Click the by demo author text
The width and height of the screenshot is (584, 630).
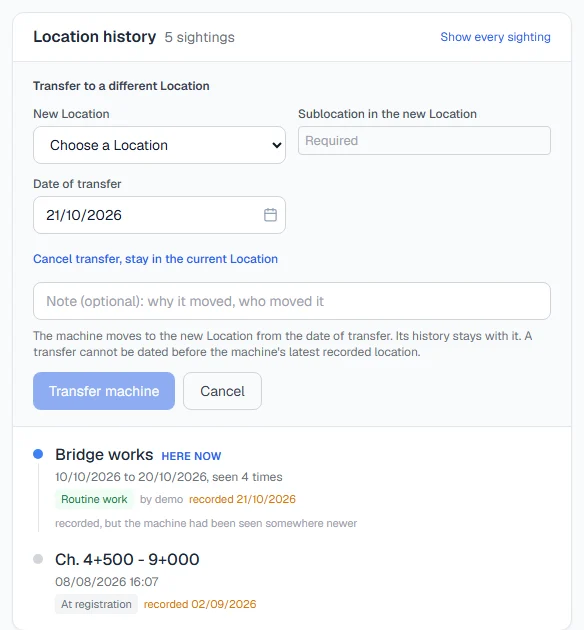161,499
